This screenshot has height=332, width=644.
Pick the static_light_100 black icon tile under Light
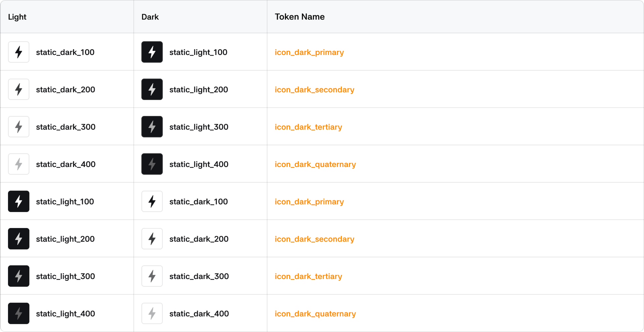coord(18,202)
